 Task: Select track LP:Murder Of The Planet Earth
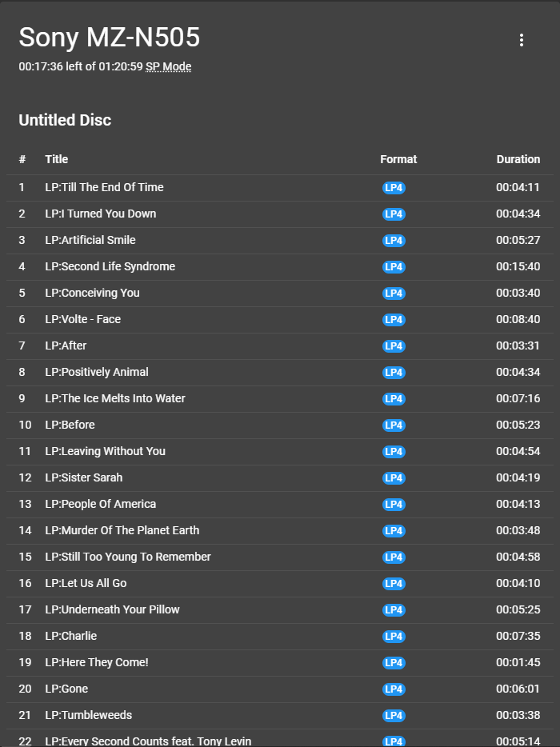[x=122, y=530]
